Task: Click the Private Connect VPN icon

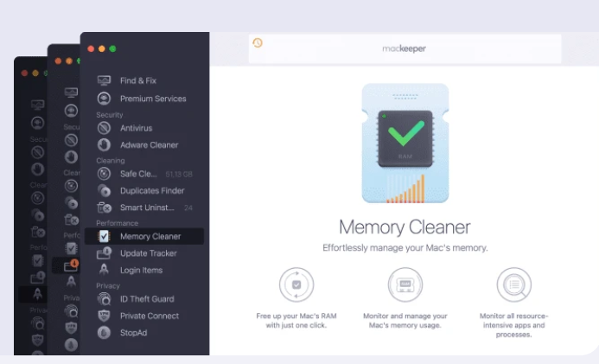Action: [x=104, y=316]
